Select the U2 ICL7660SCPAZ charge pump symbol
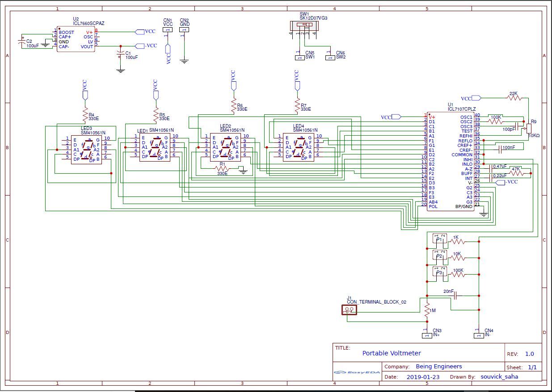The image size is (552, 392). 75,39
